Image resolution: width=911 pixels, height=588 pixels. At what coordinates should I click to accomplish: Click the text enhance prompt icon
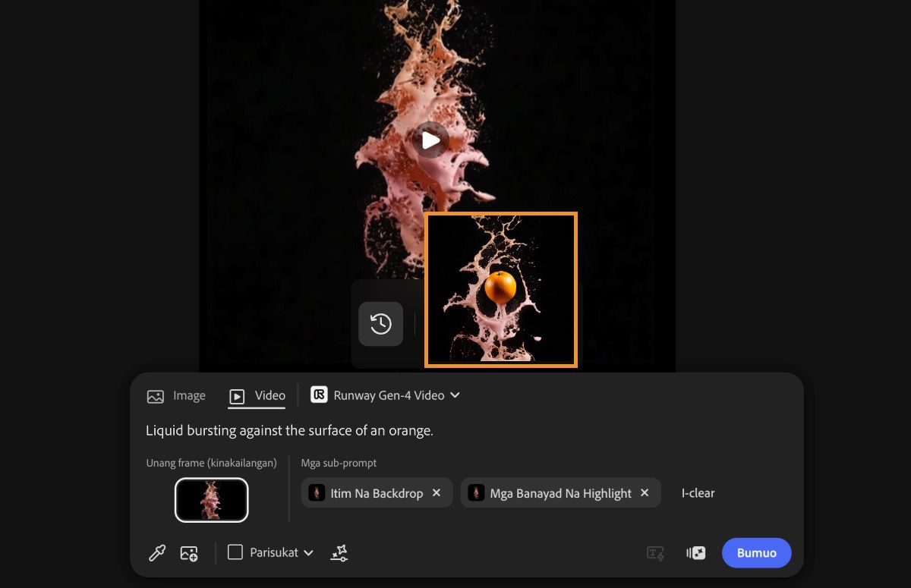tap(655, 553)
